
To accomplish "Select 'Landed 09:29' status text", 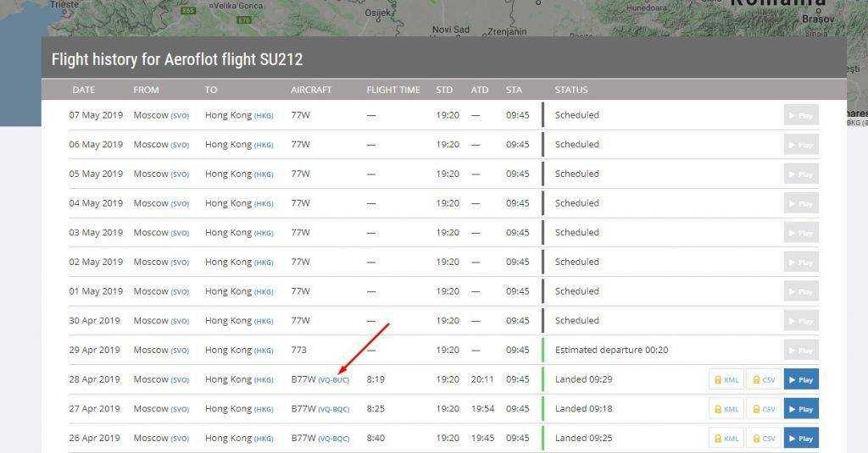I will click(583, 379).
